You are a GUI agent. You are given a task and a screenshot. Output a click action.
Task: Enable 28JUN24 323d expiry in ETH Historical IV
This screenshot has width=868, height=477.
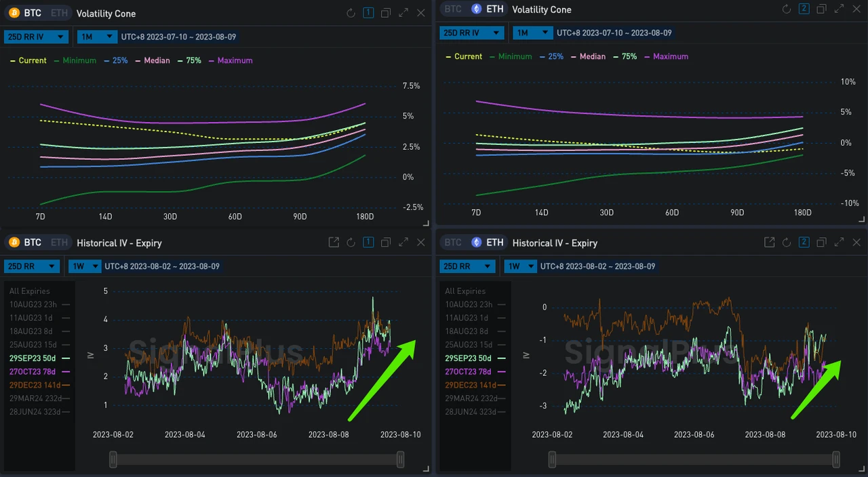tap(475, 411)
